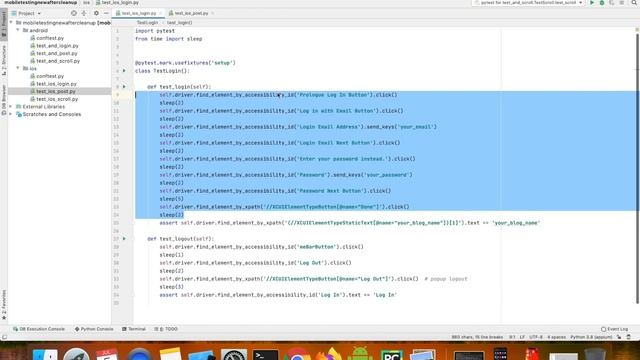
Task: Select test_ios_login.py in project tree
Action: point(53,84)
